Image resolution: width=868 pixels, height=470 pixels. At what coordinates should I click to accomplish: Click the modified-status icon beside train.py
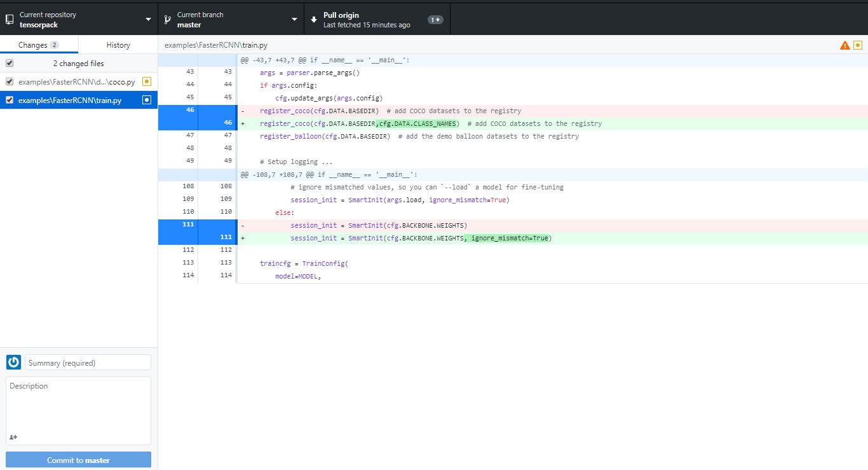click(x=146, y=99)
